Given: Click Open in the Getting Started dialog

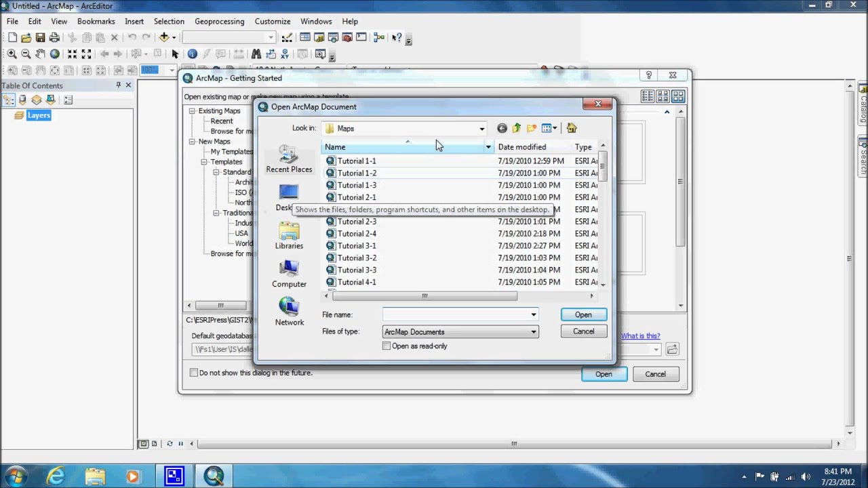Looking at the screenshot, I should pyautogui.click(x=604, y=374).
